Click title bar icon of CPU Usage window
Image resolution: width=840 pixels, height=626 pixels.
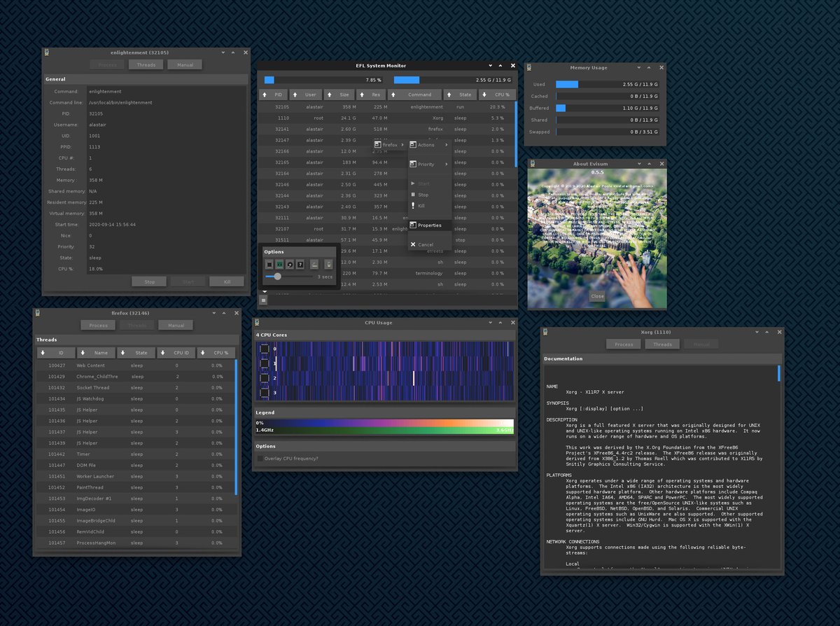click(258, 323)
